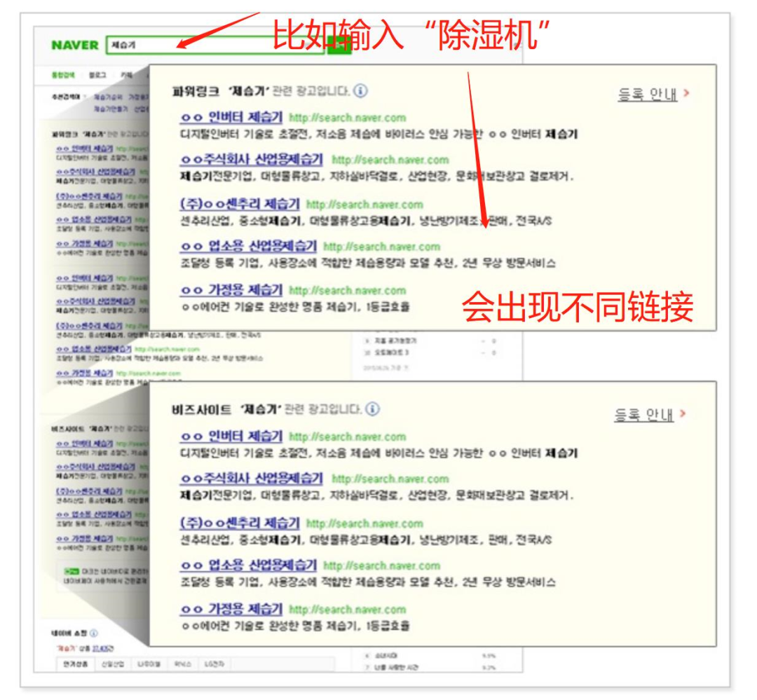
Task: Switch to the 블로그 tab
Action: [97, 75]
